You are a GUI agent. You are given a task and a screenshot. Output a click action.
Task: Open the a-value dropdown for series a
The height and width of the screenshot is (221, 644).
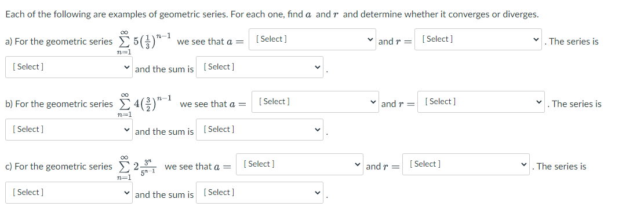point(312,39)
